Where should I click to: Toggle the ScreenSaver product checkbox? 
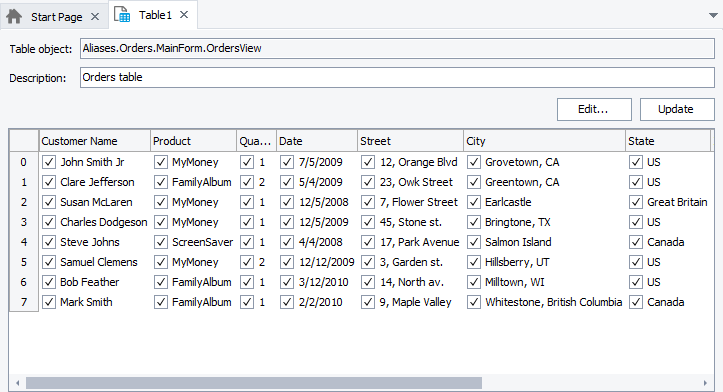coord(160,242)
